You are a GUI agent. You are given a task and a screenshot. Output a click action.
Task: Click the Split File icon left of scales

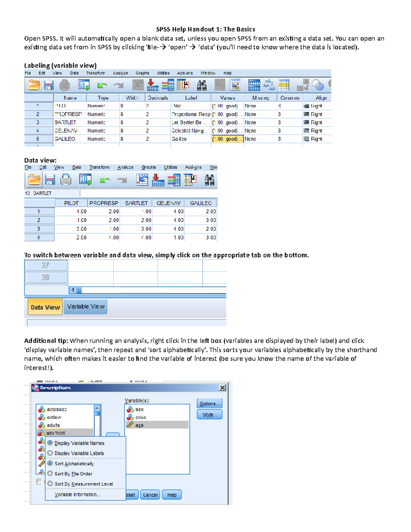pos(254,85)
